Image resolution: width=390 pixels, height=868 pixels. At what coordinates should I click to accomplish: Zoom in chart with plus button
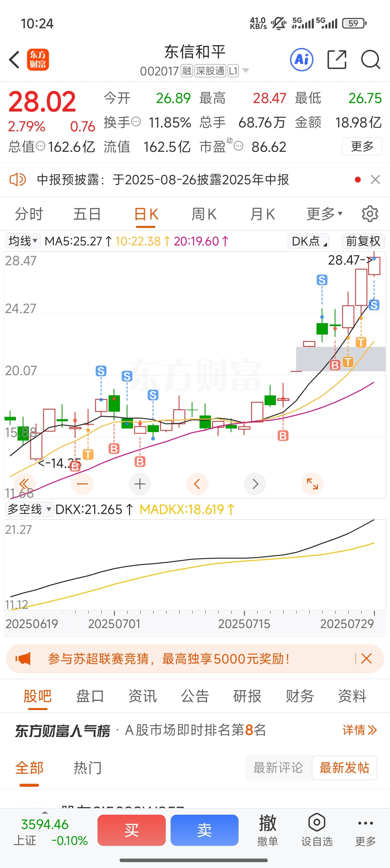click(140, 484)
